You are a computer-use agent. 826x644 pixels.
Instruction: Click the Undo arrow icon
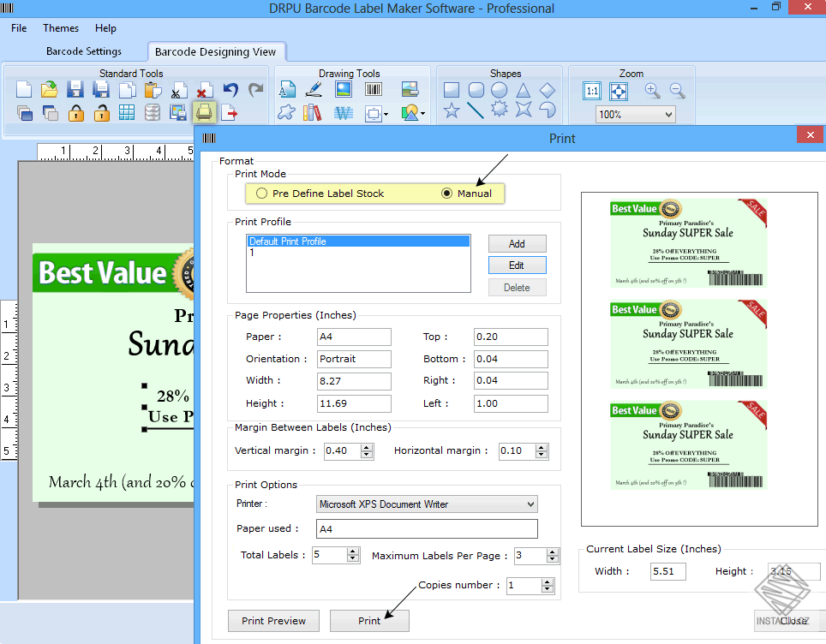pos(230,90)
